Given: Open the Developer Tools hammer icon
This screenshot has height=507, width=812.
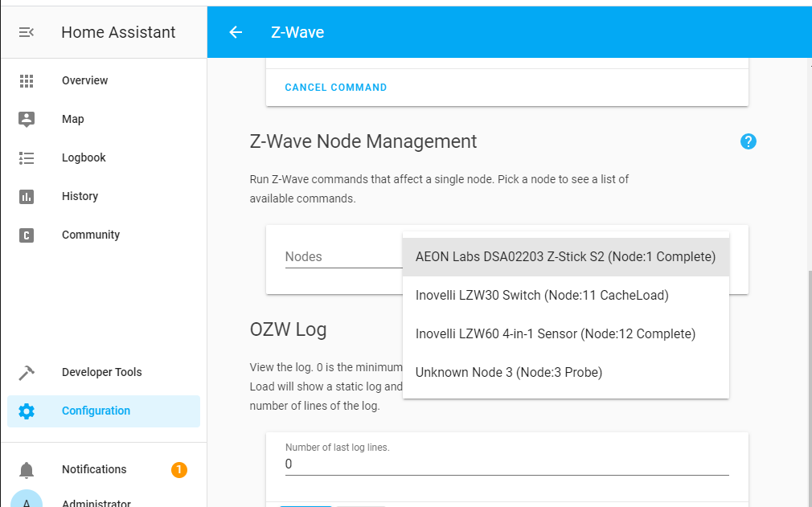Looking at the screenshot, I should 27,373.
